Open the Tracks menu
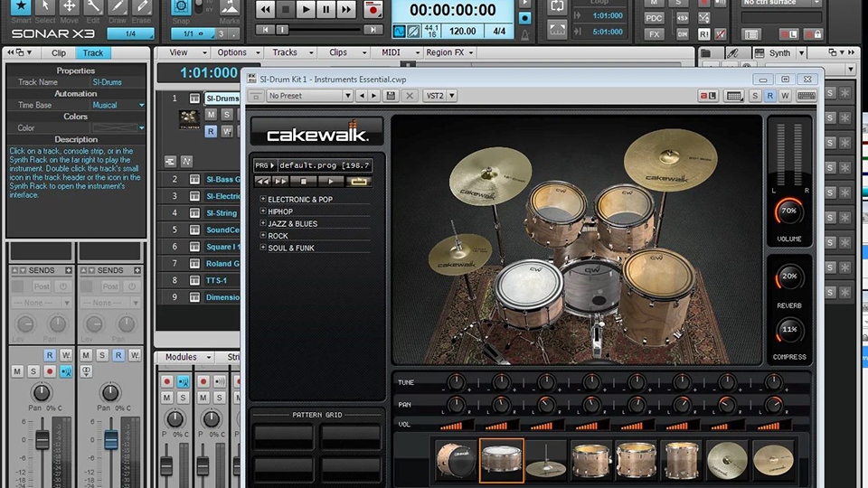The image size is (868, 488). tap(292, 52)
